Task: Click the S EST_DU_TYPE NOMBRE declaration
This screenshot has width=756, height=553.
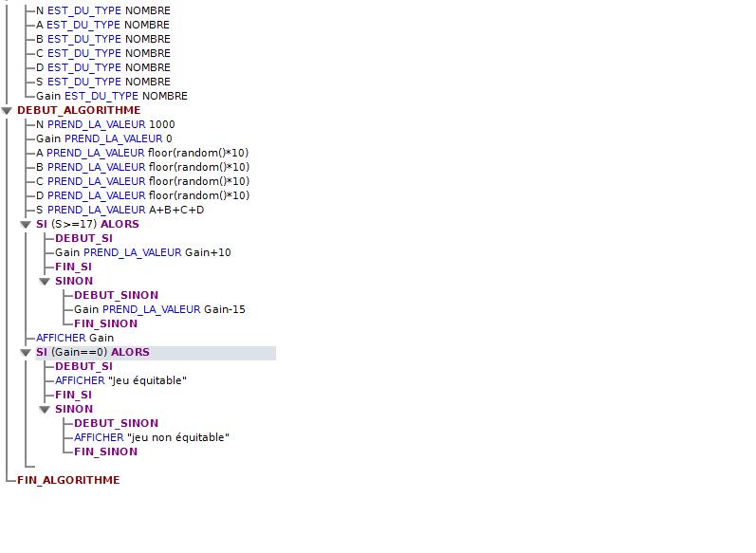Action: (102, 82)
